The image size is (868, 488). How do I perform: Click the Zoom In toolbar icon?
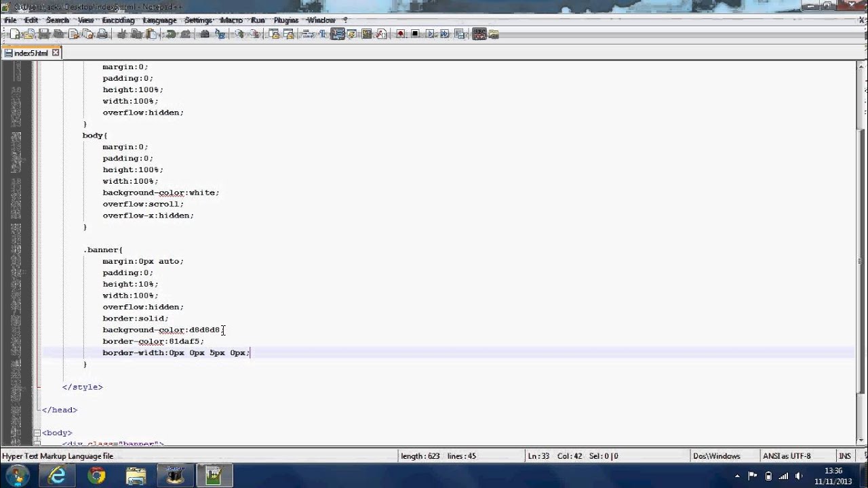click(x=239, y=34)
